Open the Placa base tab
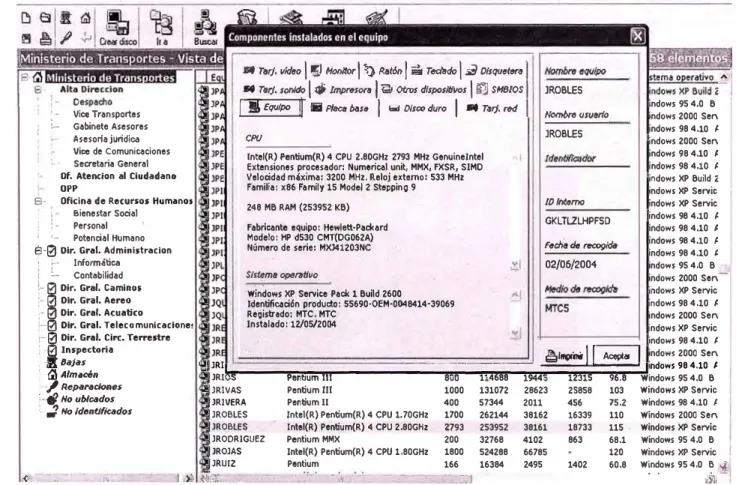The height and width of the screenshot is (485, 736). tap(339, 108)
